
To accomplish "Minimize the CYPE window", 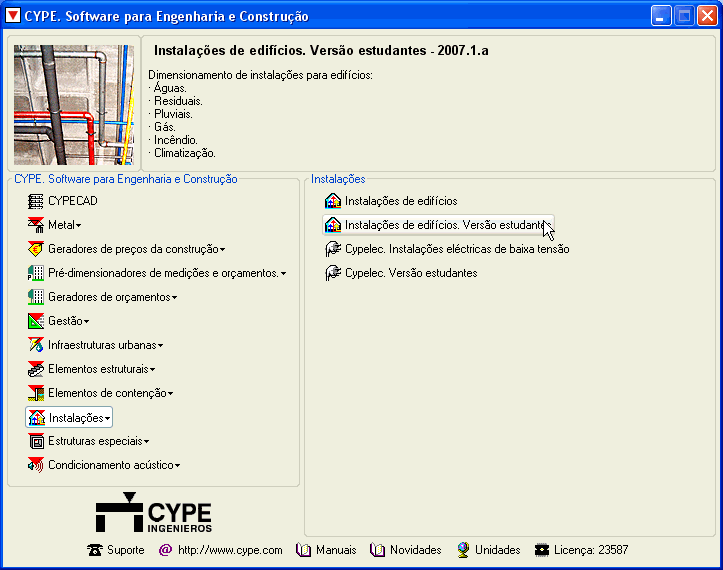I will tap(661, 16).
